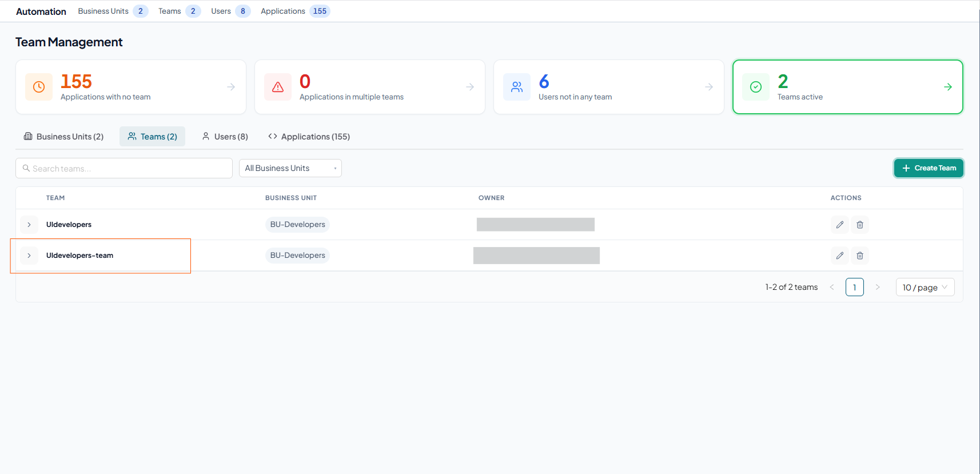Click the warning triangle icon on multiple teams card
This screenshot has width=980, height=474.
click(278, 87)
